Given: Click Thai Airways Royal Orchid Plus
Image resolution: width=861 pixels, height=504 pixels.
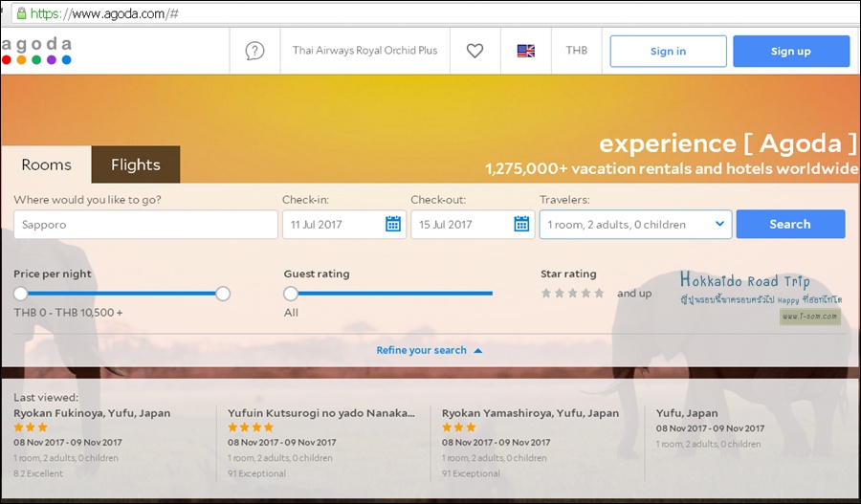Looking at the screenshot, I should point(364,51).
